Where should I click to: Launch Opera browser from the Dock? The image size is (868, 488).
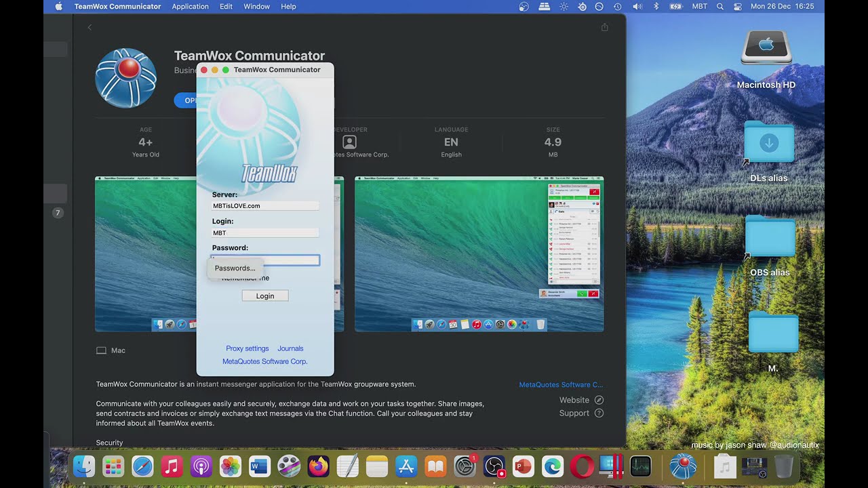point(582,466)
